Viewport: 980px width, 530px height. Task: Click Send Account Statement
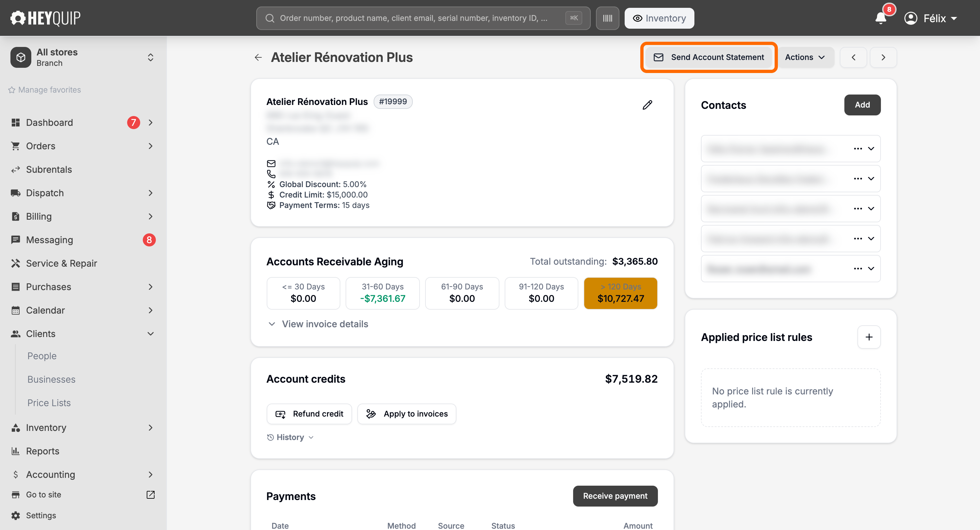tap(708, 57)
